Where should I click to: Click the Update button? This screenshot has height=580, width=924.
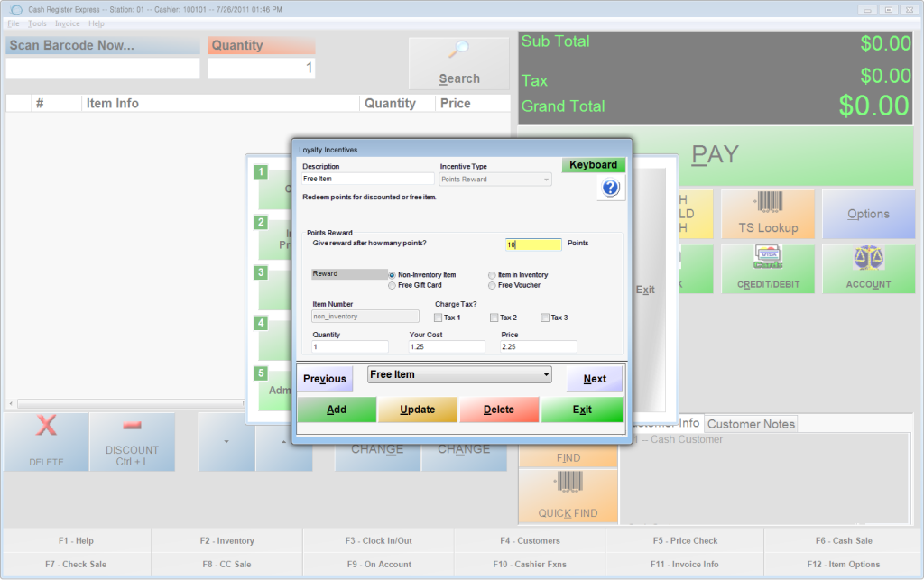(x=417, y=410)
